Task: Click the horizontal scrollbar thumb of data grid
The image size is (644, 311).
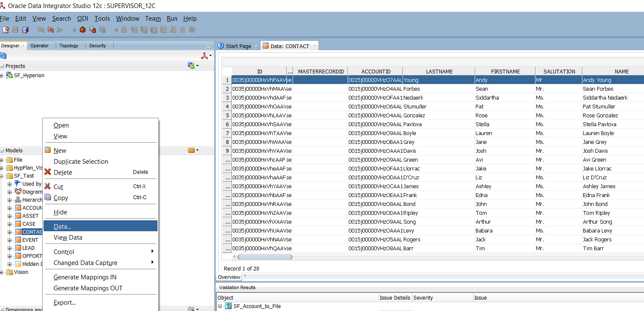Action: [x=265, y=257]
